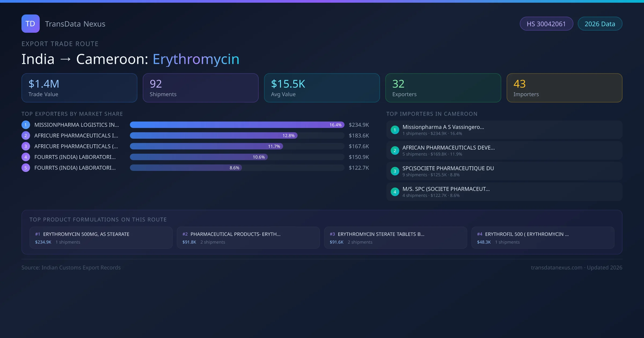Click the 8.6% market share bar
This screenshot has height=338, width=644.
186,168
